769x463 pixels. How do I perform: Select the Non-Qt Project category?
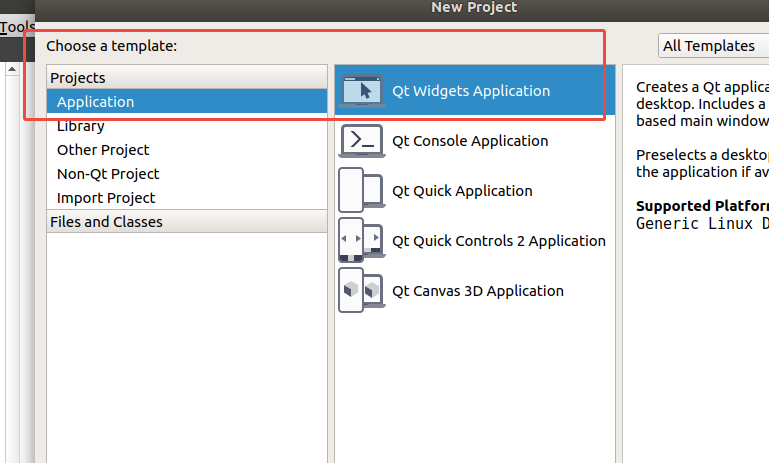pyautogui.click(x=187, y=174)
